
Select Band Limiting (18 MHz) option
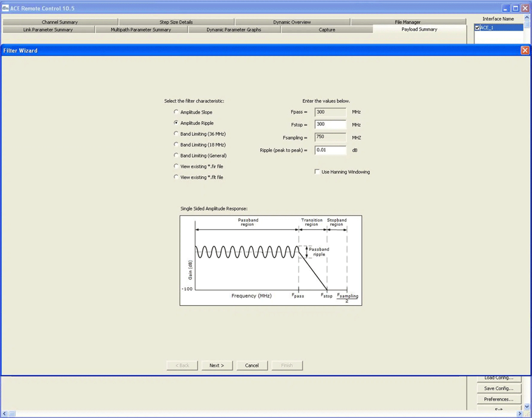(x=176, y=145)
